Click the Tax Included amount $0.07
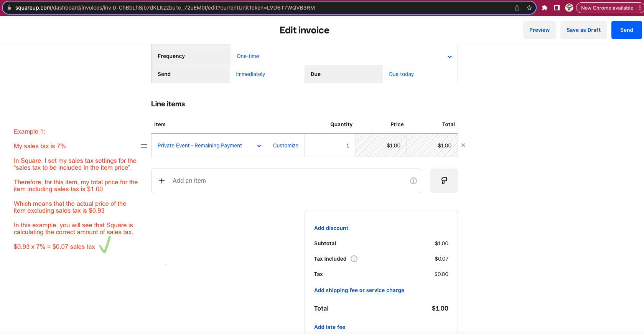644x334 pixels. [441, 259]
